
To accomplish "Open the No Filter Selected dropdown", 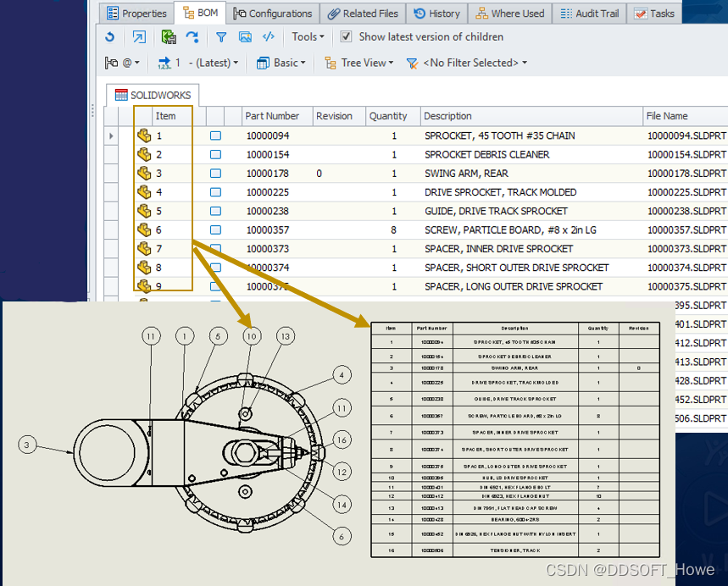I will [x=467, y=63].
